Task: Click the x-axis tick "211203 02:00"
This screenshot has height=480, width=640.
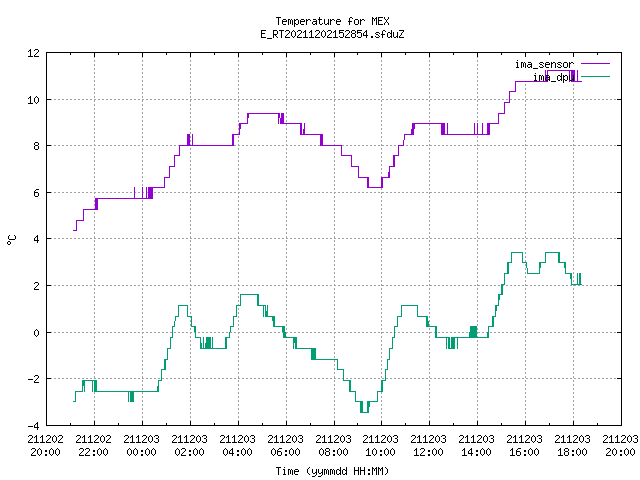Action: point(190,445)
